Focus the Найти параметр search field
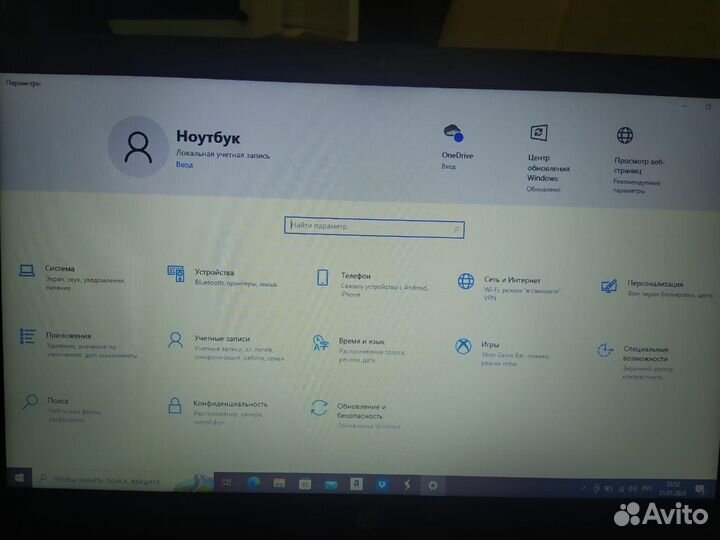The height and width of the screenshot is (540, 720). pyautogui.click(x=374, y=228)
